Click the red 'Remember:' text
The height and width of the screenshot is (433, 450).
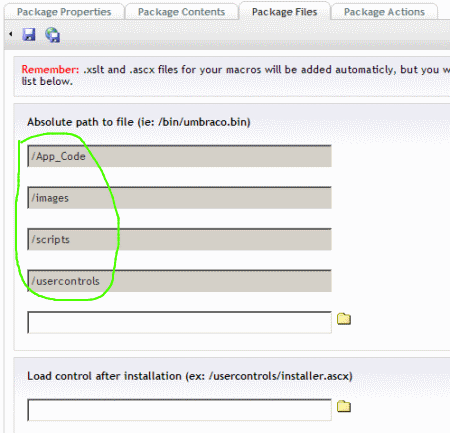50,70
